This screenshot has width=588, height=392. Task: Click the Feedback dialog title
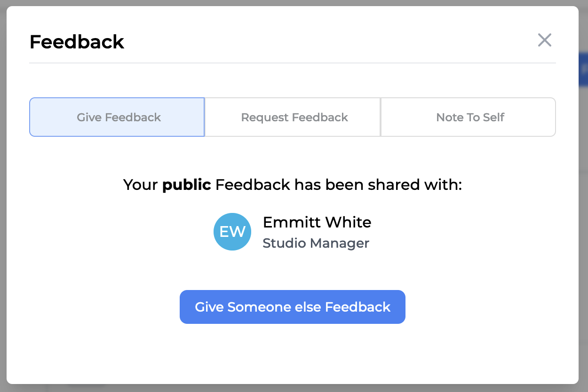click(x=77, y=42)
